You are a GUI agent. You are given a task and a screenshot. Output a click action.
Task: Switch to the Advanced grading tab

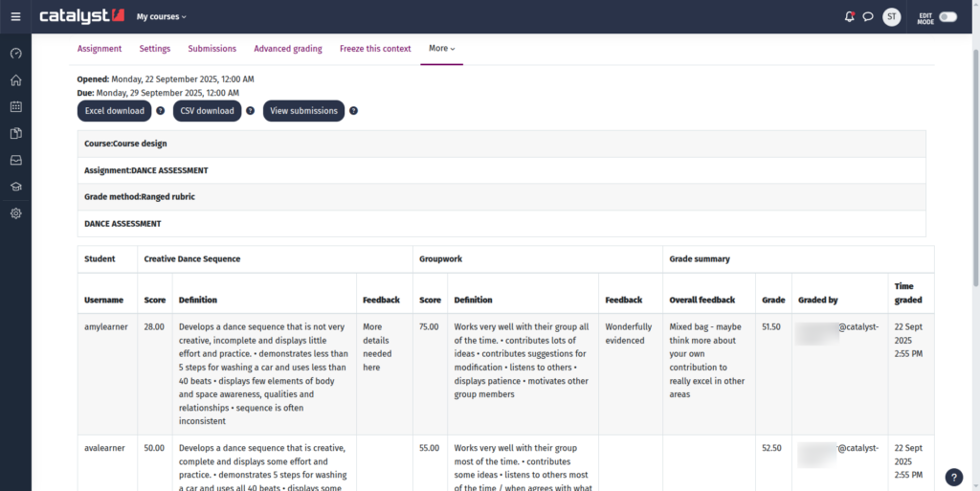click(x=288, y=49)
